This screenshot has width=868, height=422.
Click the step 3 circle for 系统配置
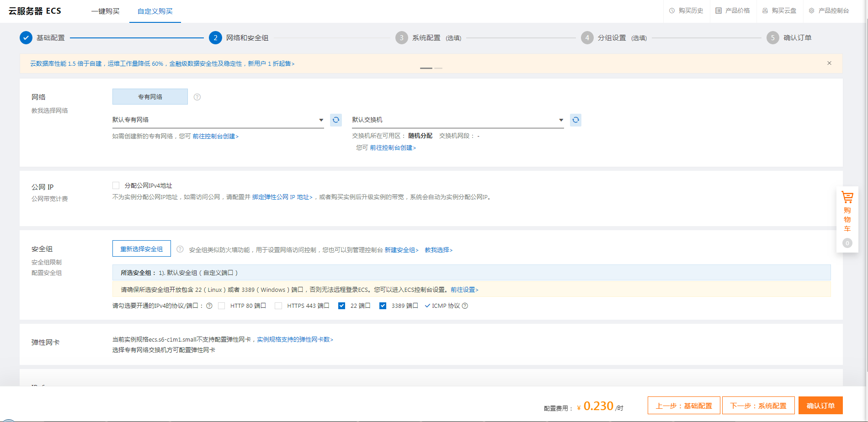tap(401, 37)
